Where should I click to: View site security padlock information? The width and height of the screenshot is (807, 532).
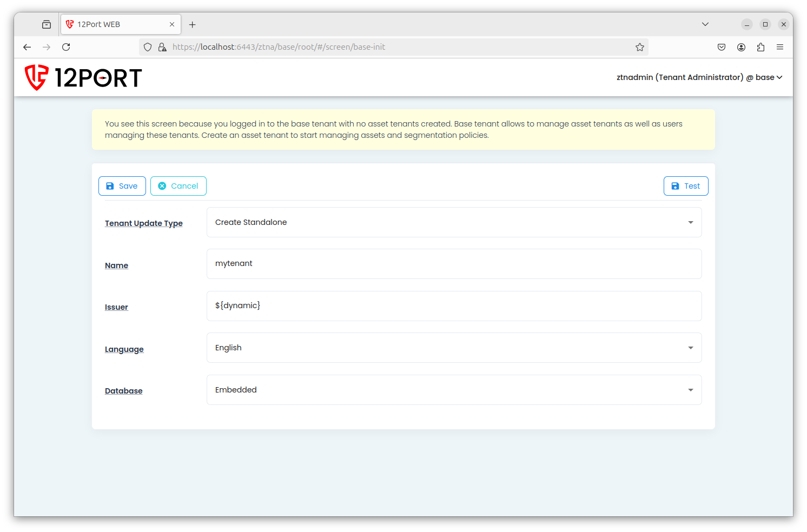point(162,47)
